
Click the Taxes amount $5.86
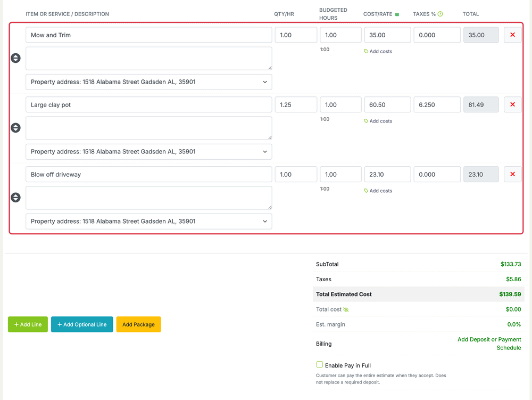[513, 279]
